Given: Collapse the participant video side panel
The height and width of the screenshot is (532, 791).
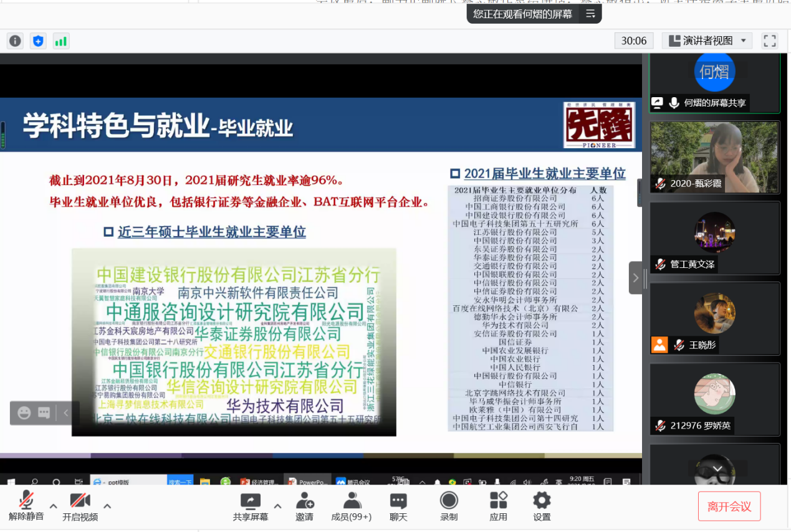Looking at the screenshot, I should [x=636, y=278].
